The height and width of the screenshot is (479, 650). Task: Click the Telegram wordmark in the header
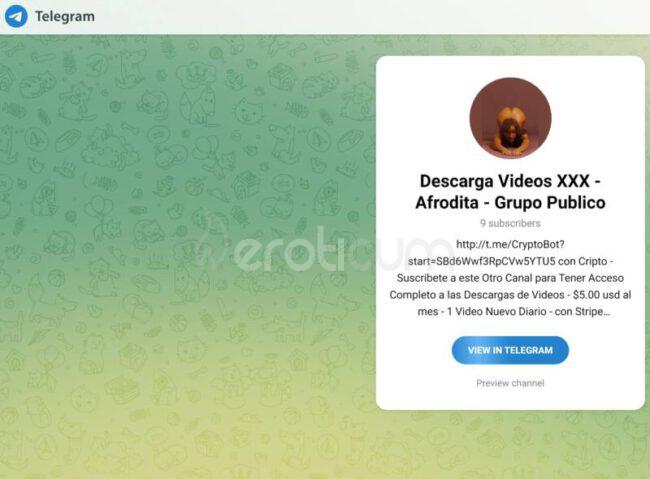point(64,17)
